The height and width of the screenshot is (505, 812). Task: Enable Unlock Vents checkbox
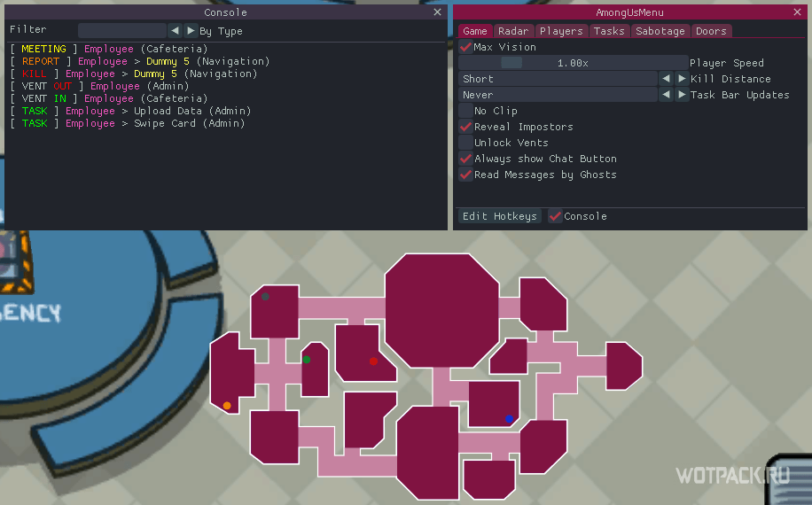(465, 143)
